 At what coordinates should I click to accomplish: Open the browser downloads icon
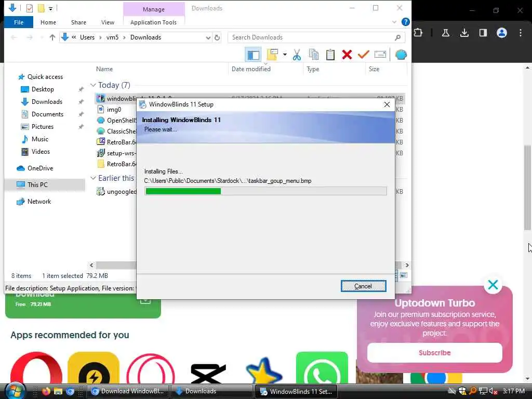464,33
